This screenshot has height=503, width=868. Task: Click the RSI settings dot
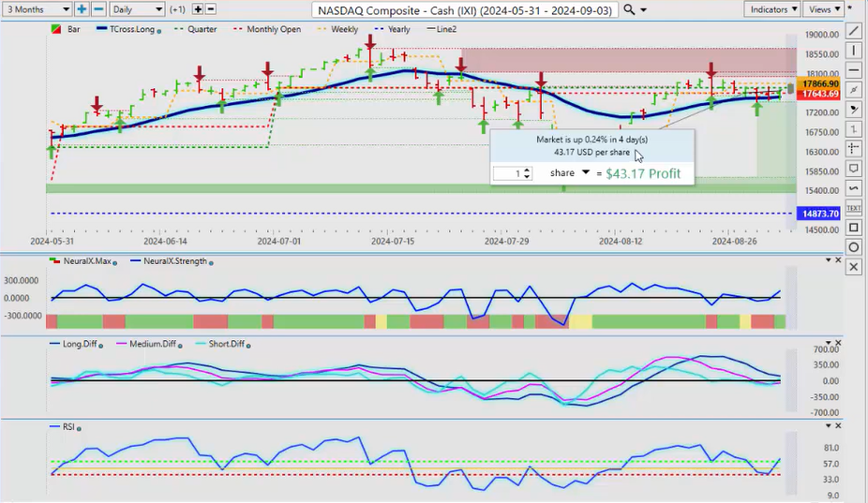pyautogui.click(x=79, y=429)
